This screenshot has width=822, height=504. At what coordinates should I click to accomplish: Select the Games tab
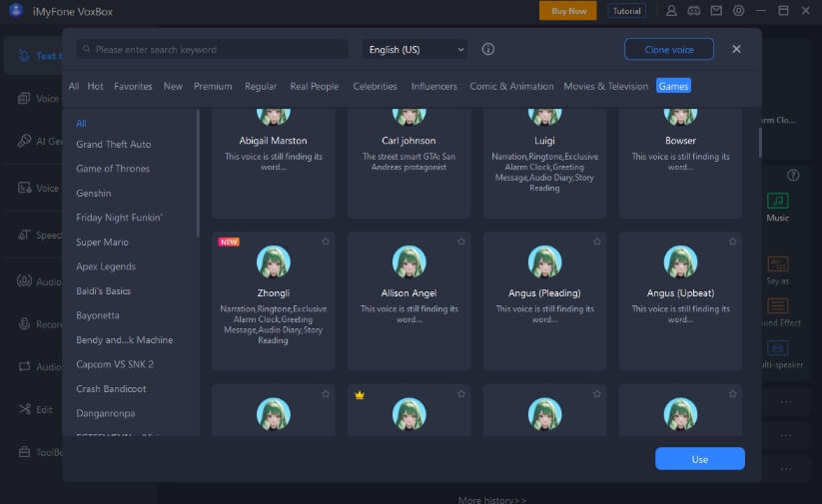pos(673,86)
